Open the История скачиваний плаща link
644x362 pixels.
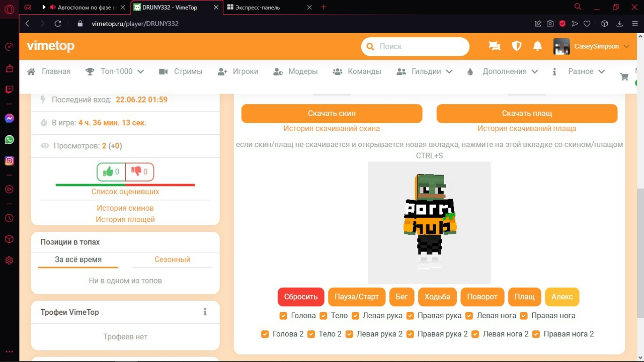pyautogui.click(x=527, y=128)
